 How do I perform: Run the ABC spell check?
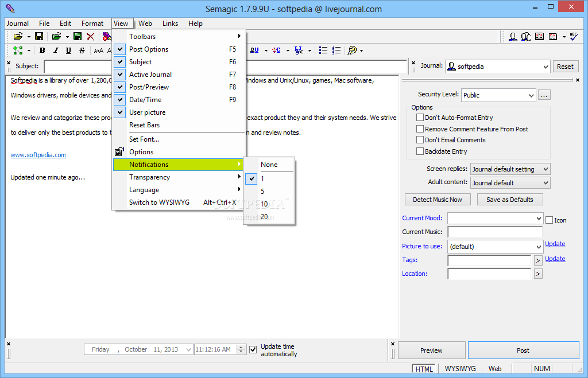(574, 36)
